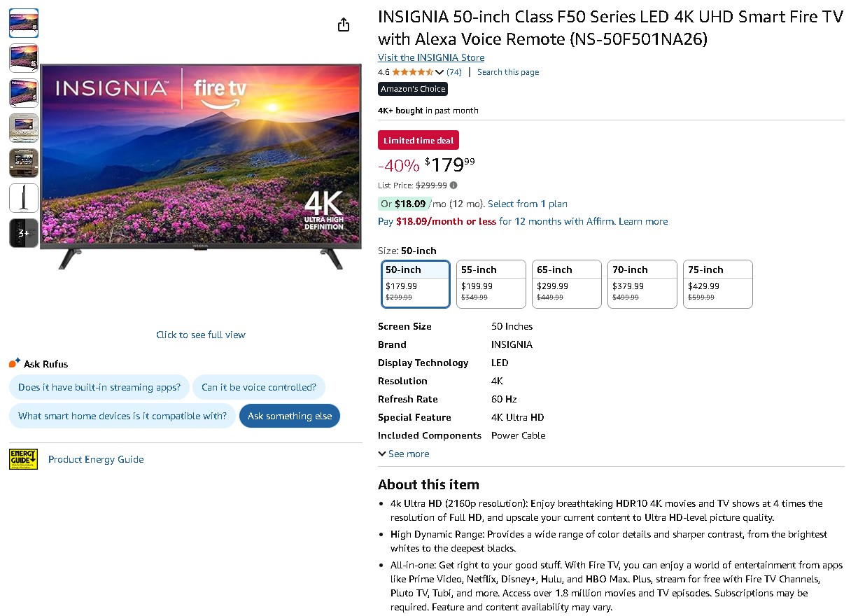
Task: Visit the INSIGNIA Store link
Action: click(431, 57)
